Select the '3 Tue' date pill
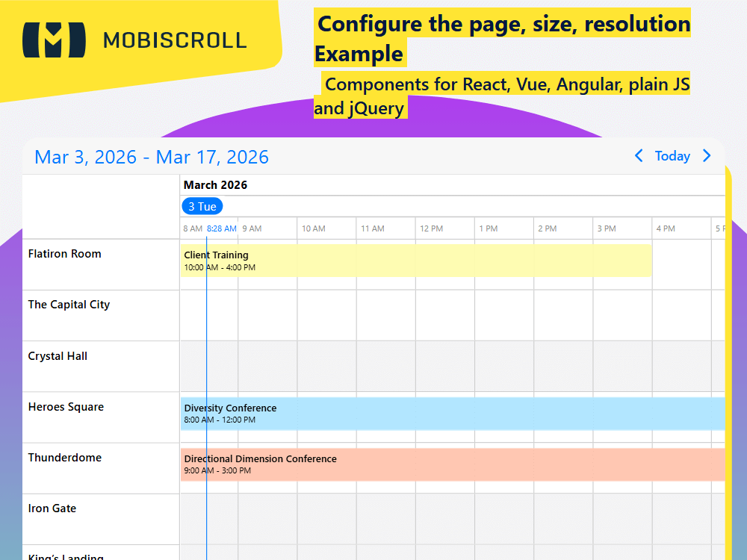Viewport: 747px width, 560px height. tap(202, 206)
